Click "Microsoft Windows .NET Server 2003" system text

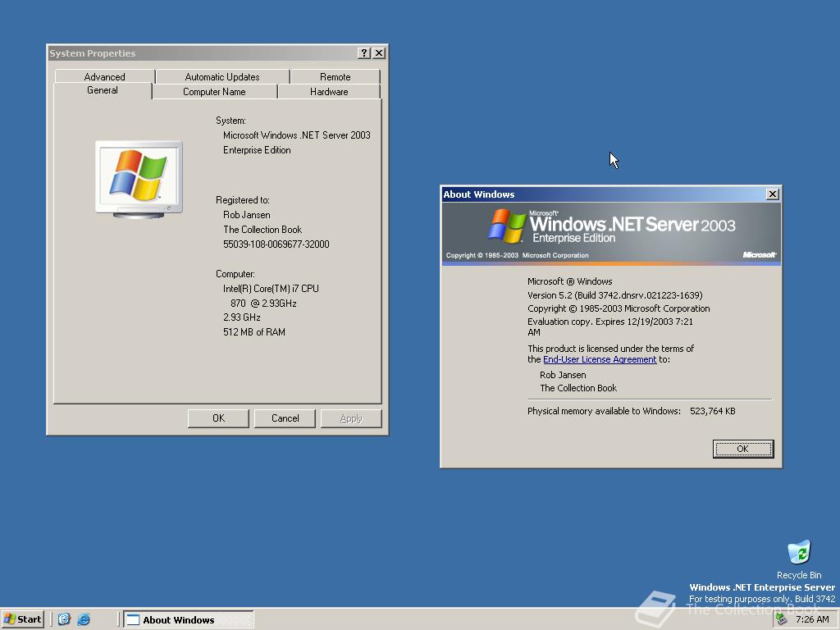(297, 135)
